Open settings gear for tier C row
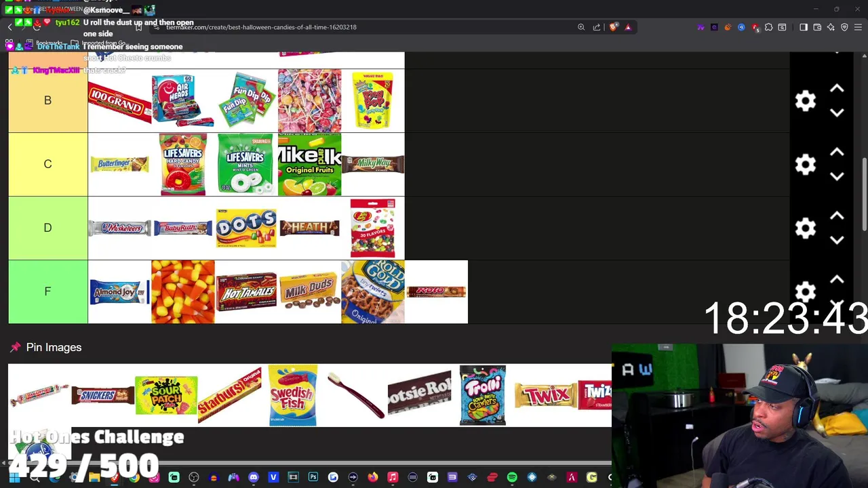Image resolution: width=868 pixels, height=488 pixels. pos(806,165)
